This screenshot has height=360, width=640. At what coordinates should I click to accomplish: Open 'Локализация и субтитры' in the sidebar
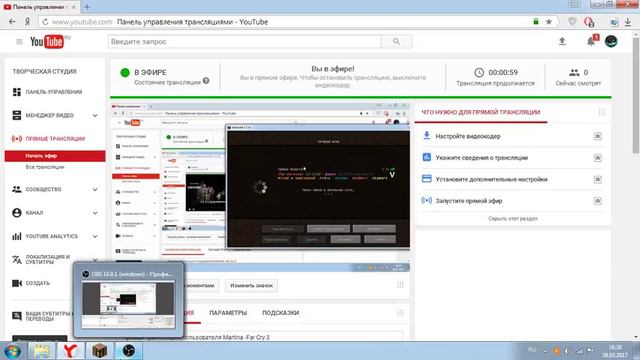pyautogui.click(x=47, y=260)
